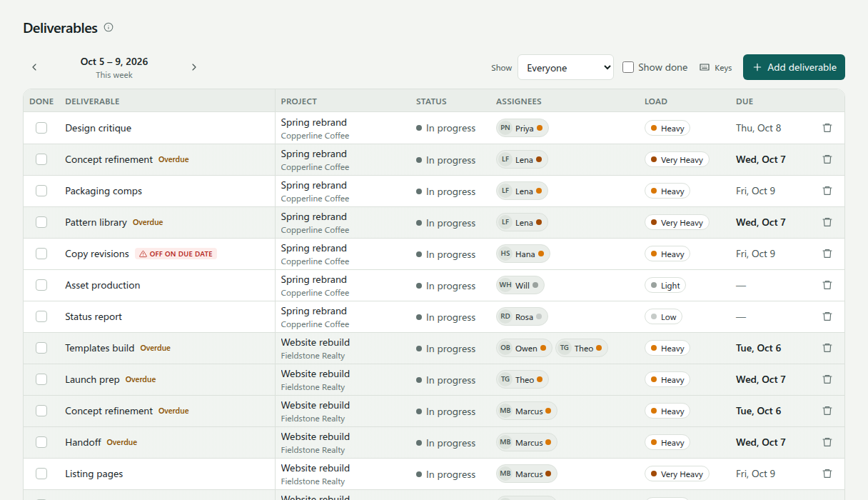Delete the Launch prep deliverable

pyautogui.click(x=827, y=379)
